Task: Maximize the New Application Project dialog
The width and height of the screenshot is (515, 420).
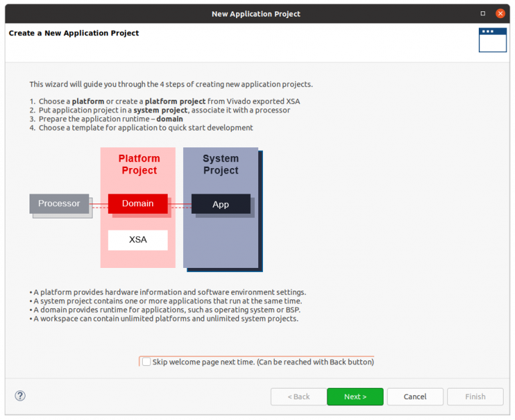Action: 483,13
